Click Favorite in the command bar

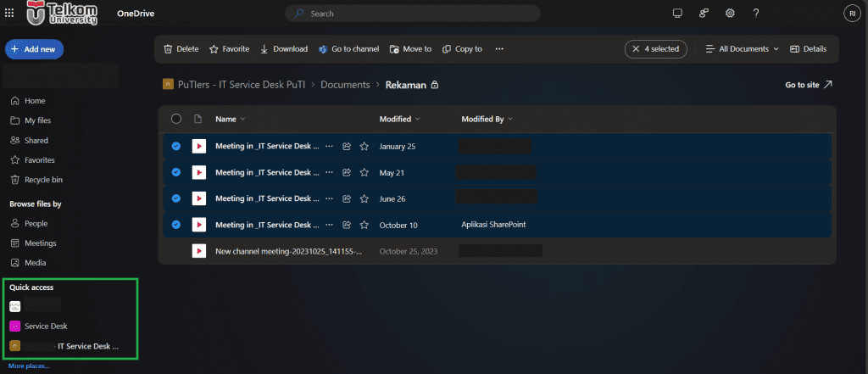(x=229, y=48)
